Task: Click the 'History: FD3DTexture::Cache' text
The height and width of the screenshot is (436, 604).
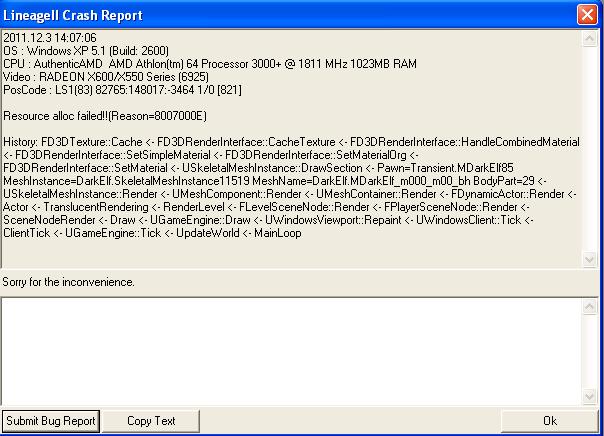Action: pyautogui.click(x=73, y=142)
